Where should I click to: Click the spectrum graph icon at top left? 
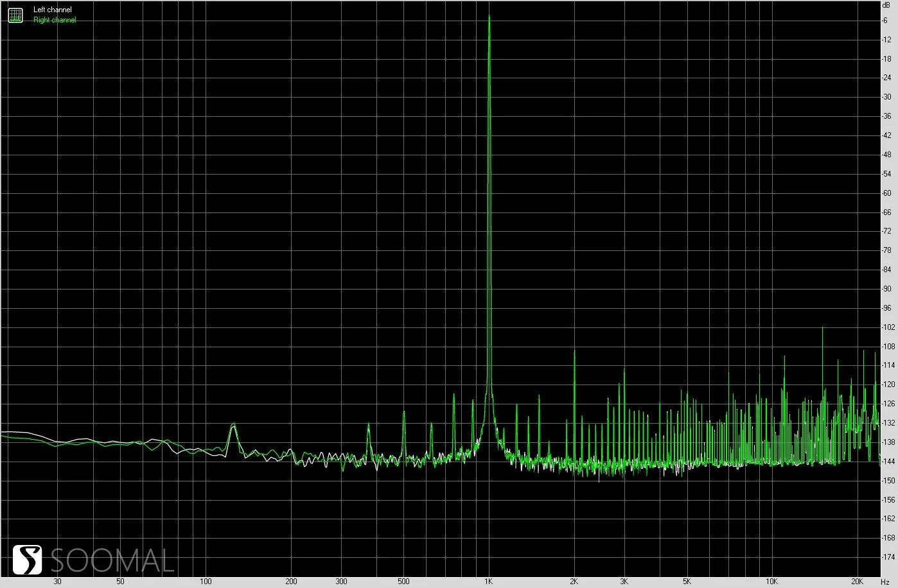click(x=15, y=15)
